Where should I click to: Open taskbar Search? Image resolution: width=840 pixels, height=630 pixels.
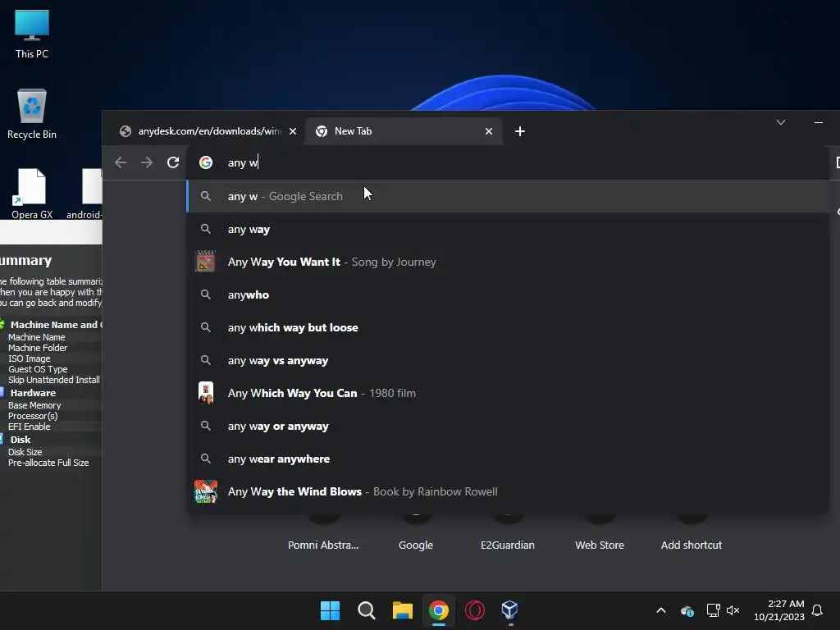367,610
